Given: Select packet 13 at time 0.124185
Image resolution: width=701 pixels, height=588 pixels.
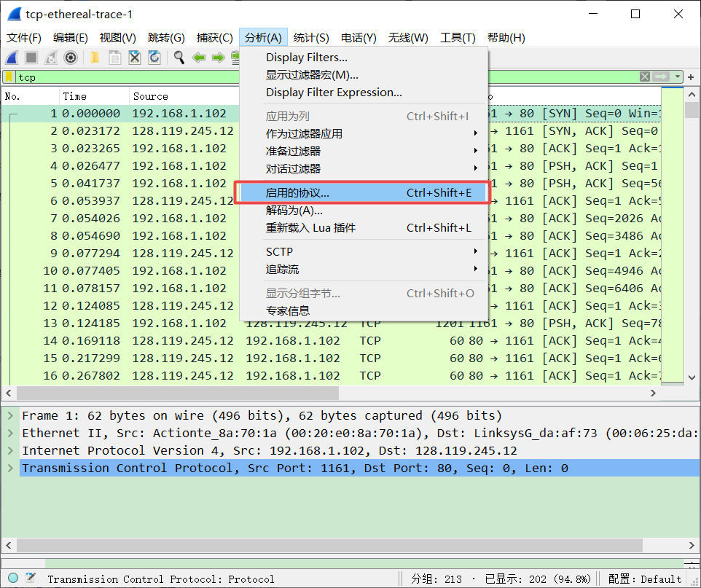Looking at the screenshot, I should (x=331, y=323).
